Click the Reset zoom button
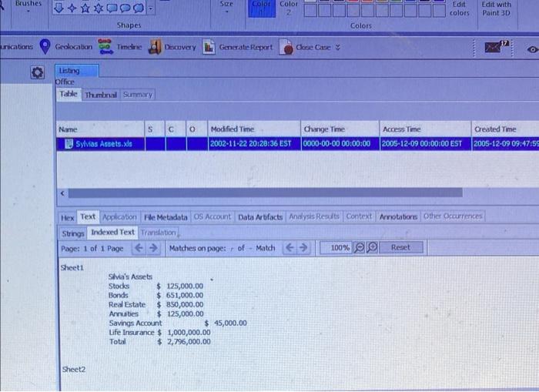This screenshot has width=539, height=392. (x=401, y=247)
